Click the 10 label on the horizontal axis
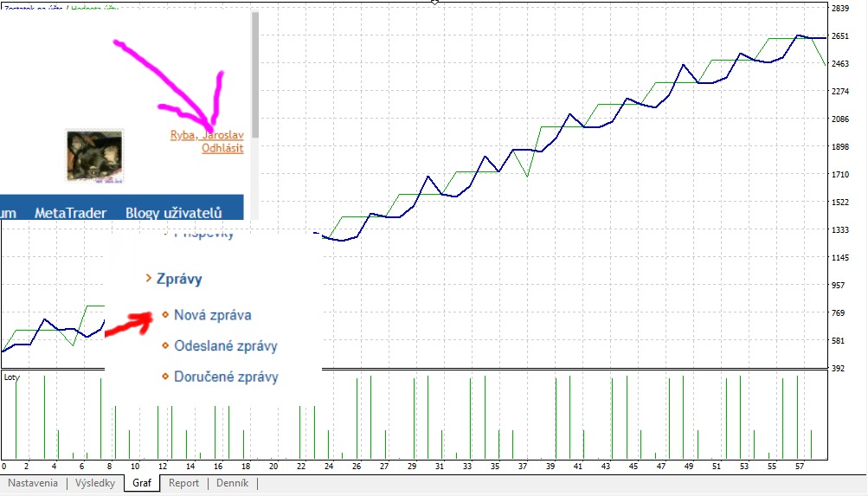Image resolution: width=868 pixels, height=496 pixels. point(135,467)
